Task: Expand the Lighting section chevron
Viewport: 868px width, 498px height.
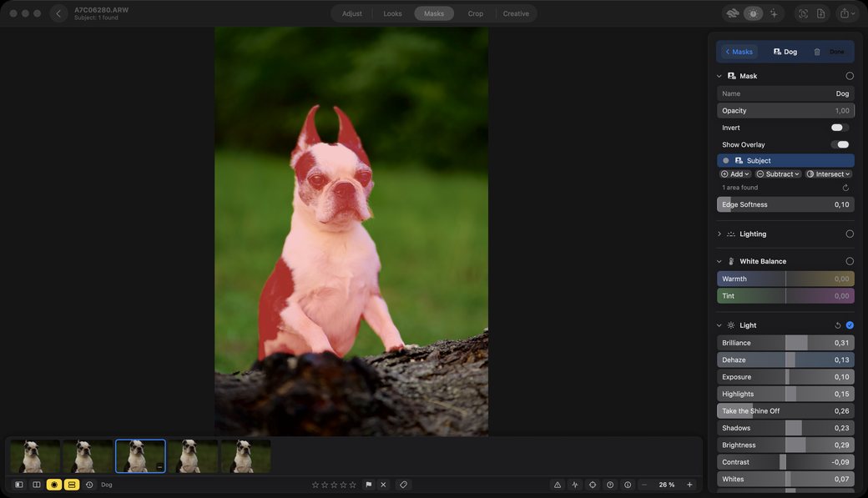Action: coord(719,234)
